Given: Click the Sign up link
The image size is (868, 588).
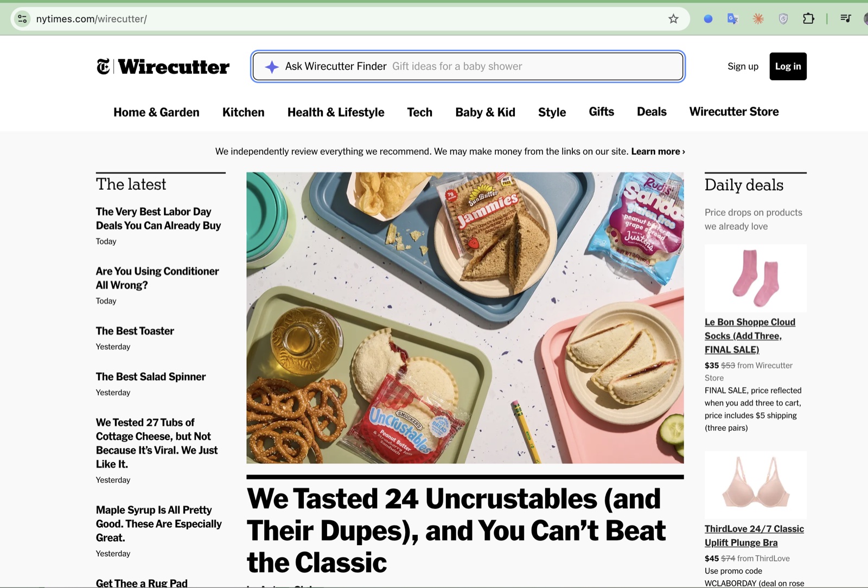Looking at the screenshot, I should tap(743, 66).
